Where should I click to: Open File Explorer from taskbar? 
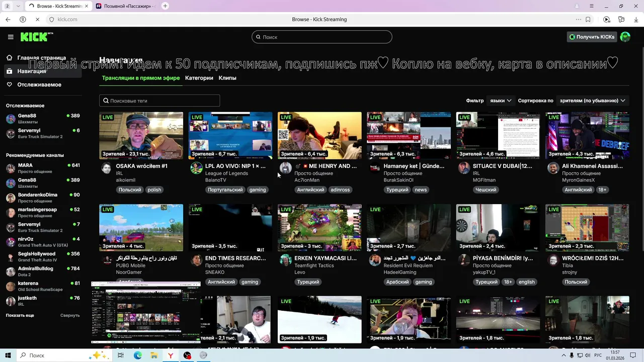(x=154, y=355)
